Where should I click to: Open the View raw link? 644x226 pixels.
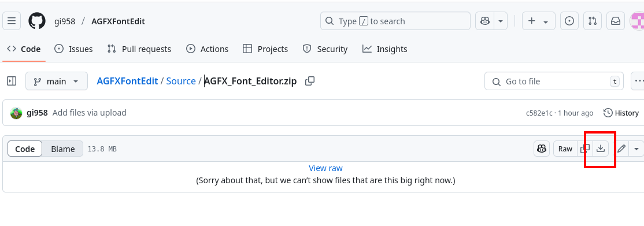coord(325,168)
